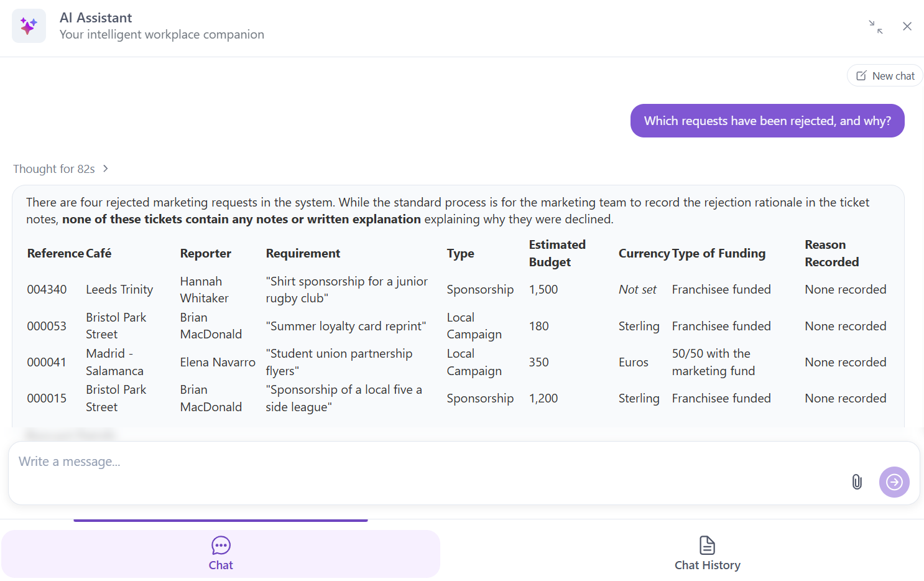Image resolution: width=924 pixels, height=581 pixels.
Task: Click requirement 'Summer loyalty card reprint'
Action: (x=346, y=326)
